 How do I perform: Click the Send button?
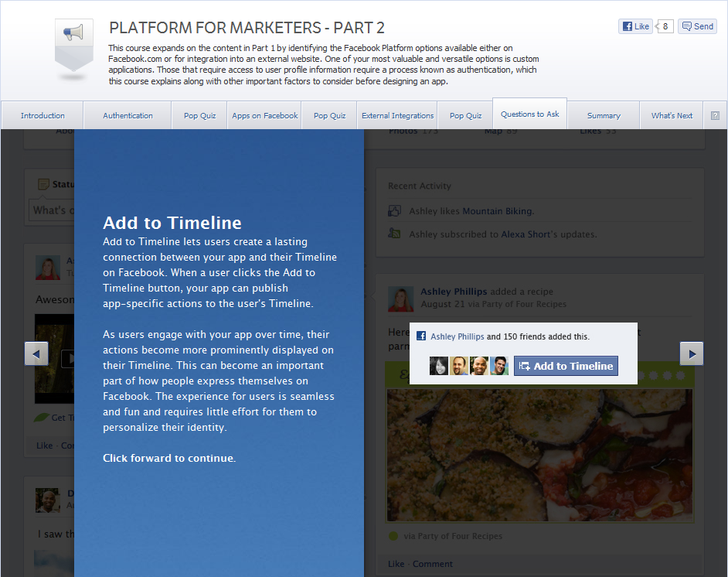pos(697,26)
